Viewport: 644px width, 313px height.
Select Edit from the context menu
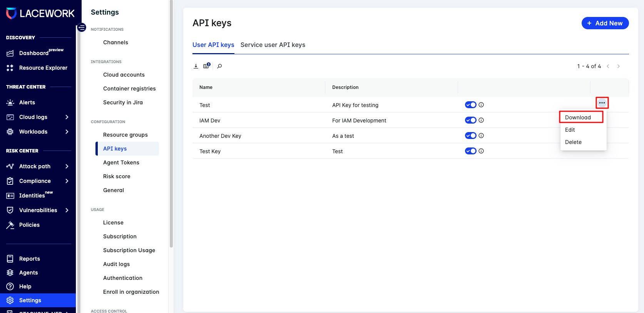[584, 130]
